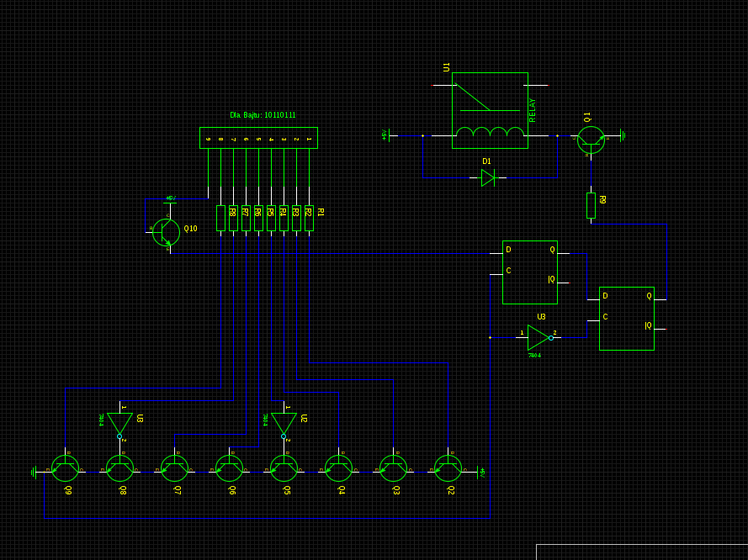Select resistor R5 in the resistor array
This screenshot has width=748, height=560.
pos(271,218)
